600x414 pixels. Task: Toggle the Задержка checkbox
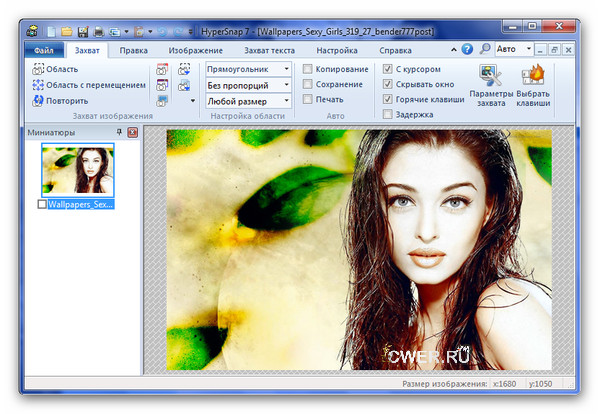click(388, 115)
